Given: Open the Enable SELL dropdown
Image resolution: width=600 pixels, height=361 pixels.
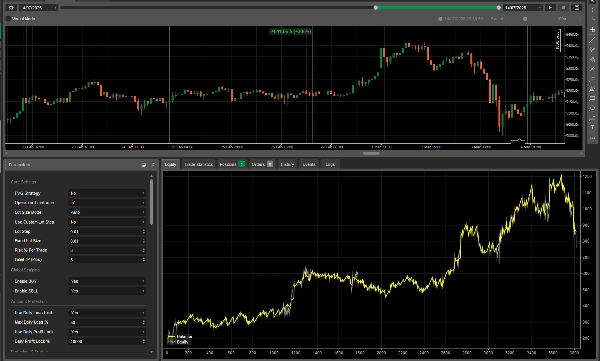Looking at the screenshot, I should point(107,291).
